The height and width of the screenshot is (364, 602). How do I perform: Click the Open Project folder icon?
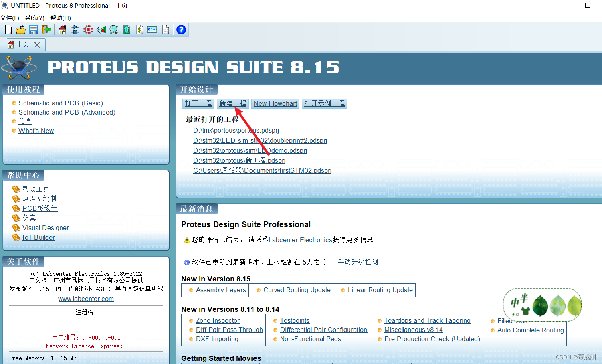click(x=21, y=30)
